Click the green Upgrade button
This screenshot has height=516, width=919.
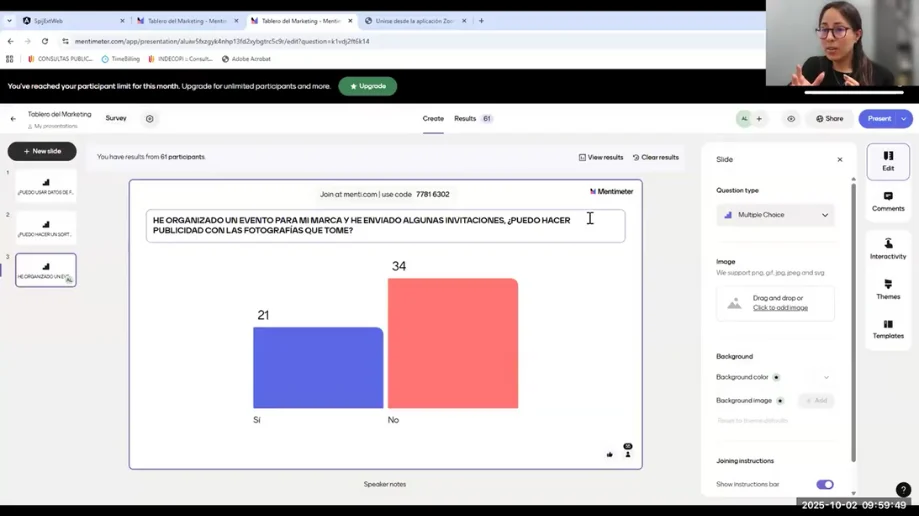click(x=367, y=86)
